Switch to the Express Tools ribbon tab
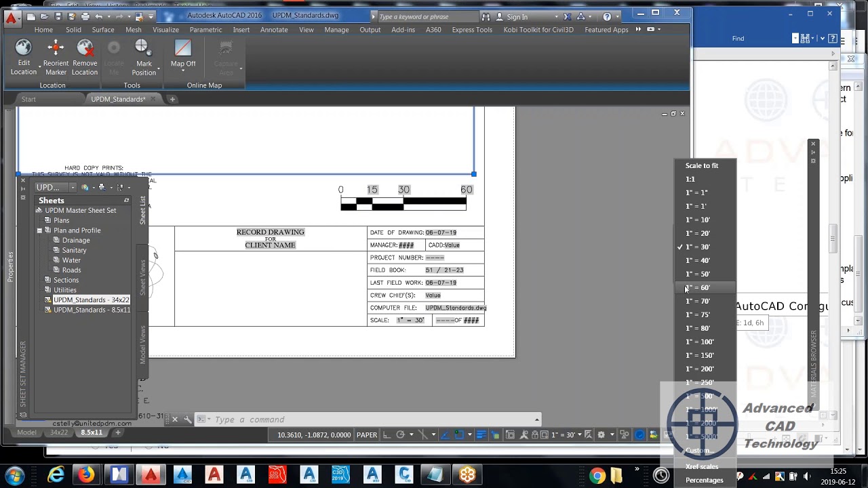 click(x=472, y=30)
